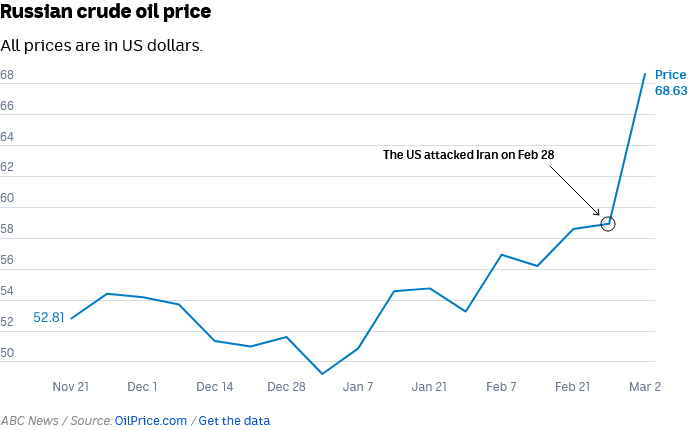Click the Jan 21 x-axis date label
This screenshot has height=430, width=688.
tap(430, 386)
